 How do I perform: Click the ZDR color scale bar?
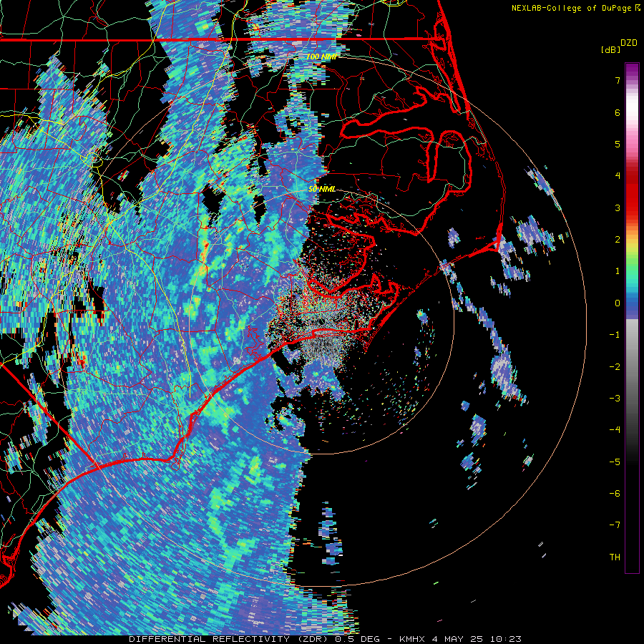[632, 318]
